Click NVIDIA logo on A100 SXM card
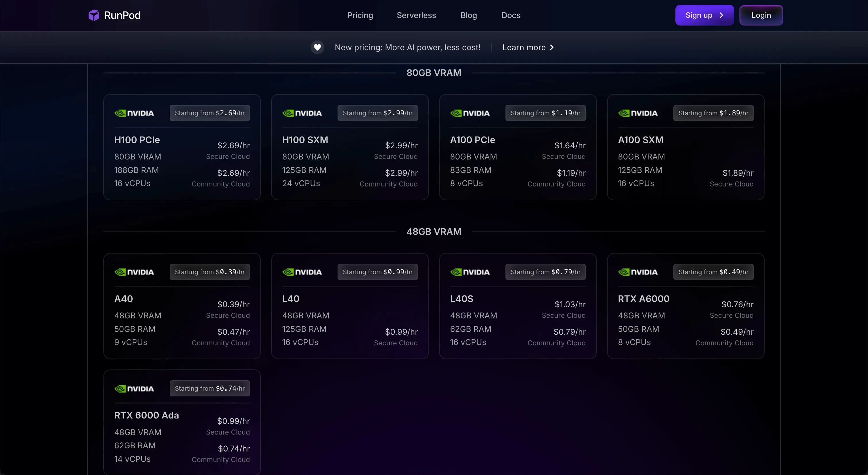Screen dimensions: 868x475 click(638, 113)
